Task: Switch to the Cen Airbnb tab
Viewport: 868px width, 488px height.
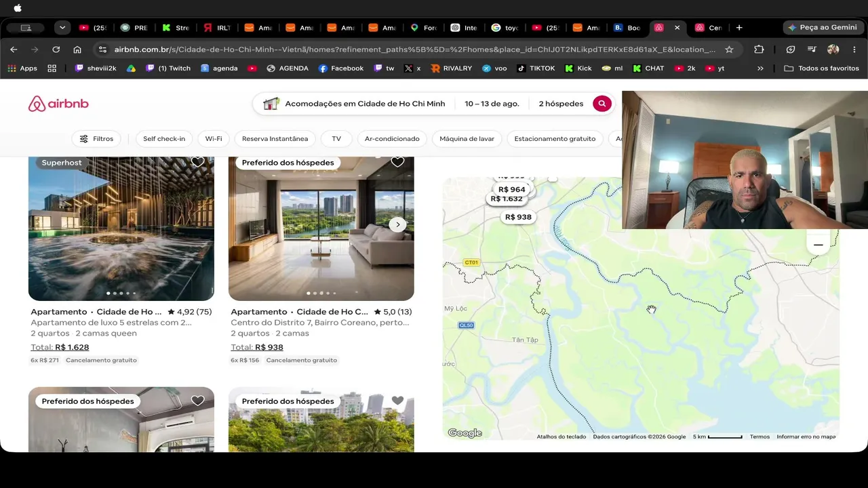Action: point(709,28)
